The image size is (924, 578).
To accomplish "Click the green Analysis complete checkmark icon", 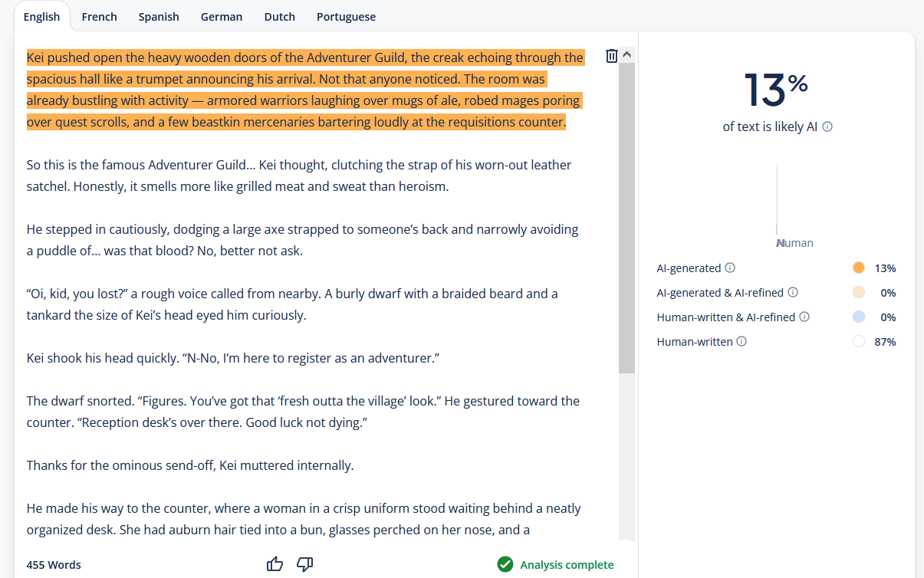I will coord(505,565).
